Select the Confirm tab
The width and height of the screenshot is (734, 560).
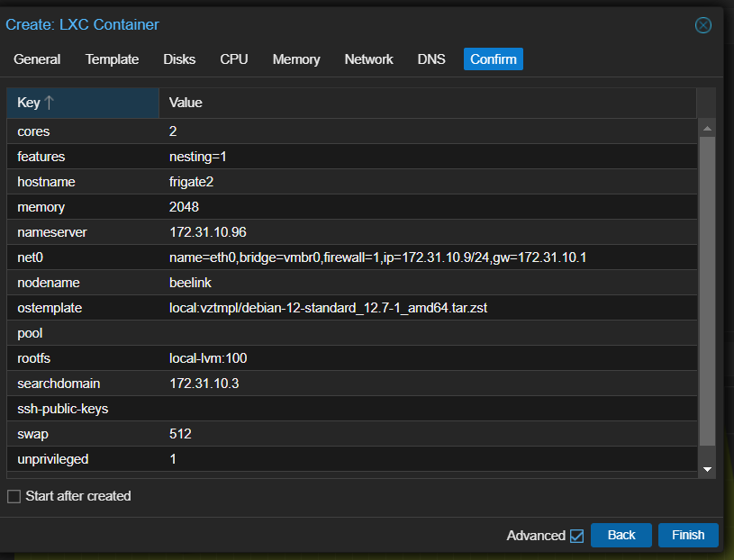[x=493, y=59]
